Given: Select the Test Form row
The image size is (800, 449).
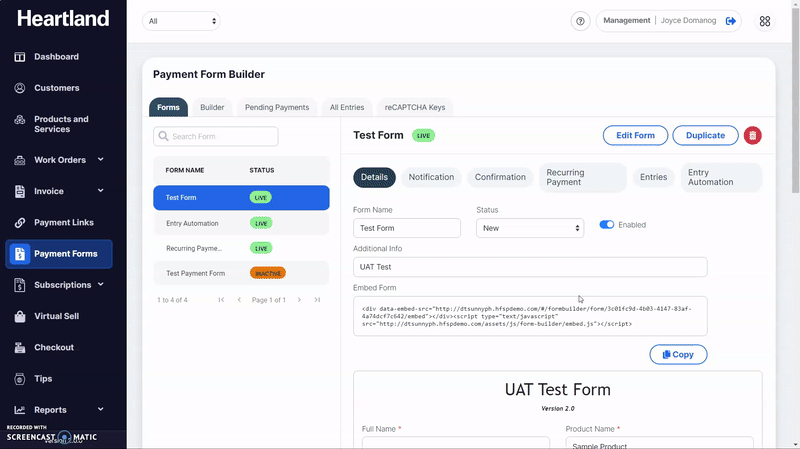Looking at the screenshot, I should 241,197.
